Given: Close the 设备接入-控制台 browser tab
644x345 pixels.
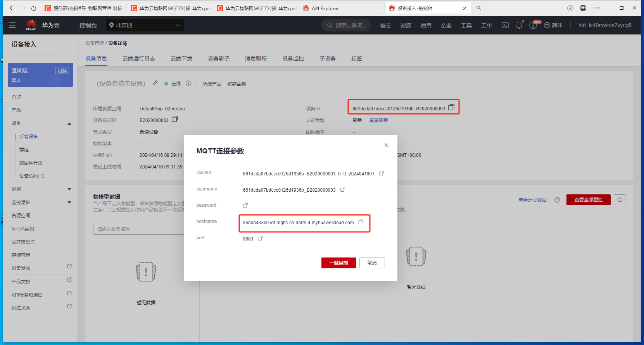Looking at the screenshot, I should coord(464,8).
